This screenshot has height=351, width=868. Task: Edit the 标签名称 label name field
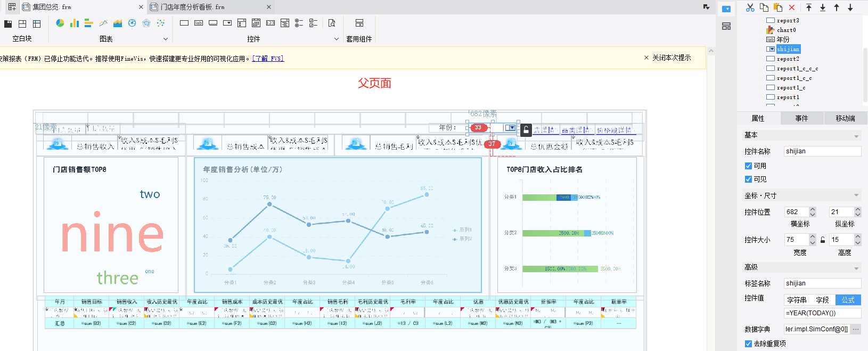pyautogui.click(x=823, y=283)
